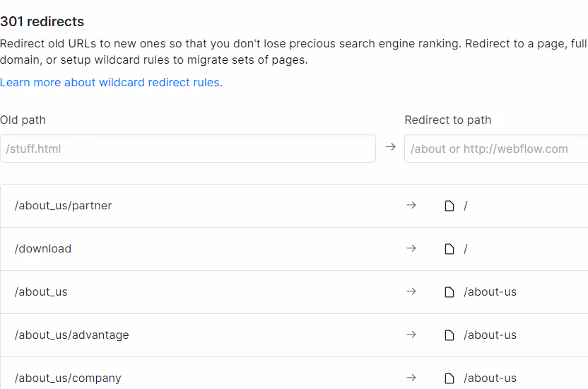Click the arrow icon in /about_us/advantage row

411,335
